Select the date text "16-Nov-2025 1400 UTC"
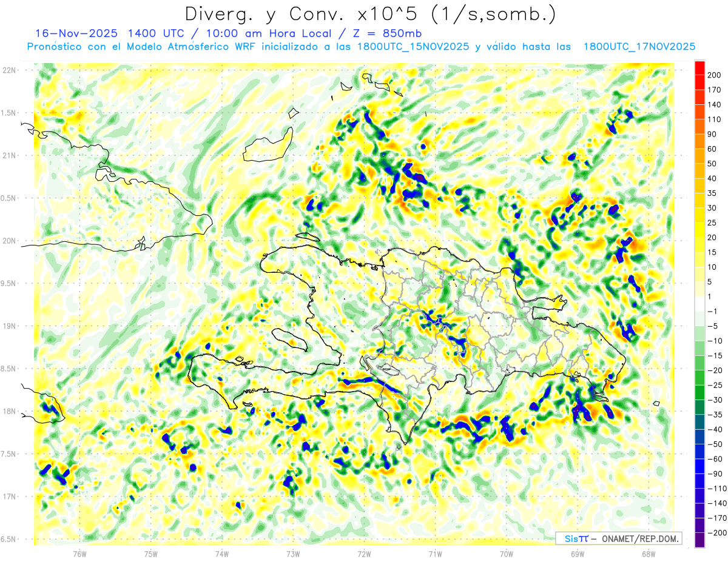Image resolution: width=728 pixels, height=562 pixels. pyautogui.click(x=111, y=33)
